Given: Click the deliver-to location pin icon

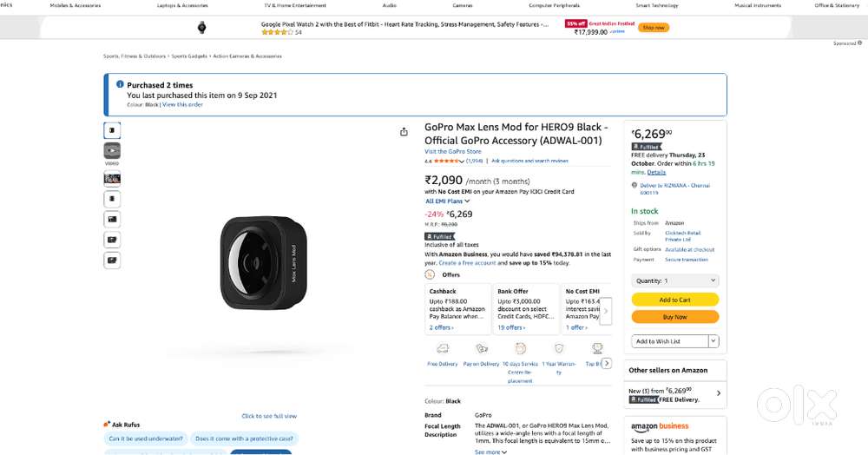Looking at the screenshot, I should [634, 185].
